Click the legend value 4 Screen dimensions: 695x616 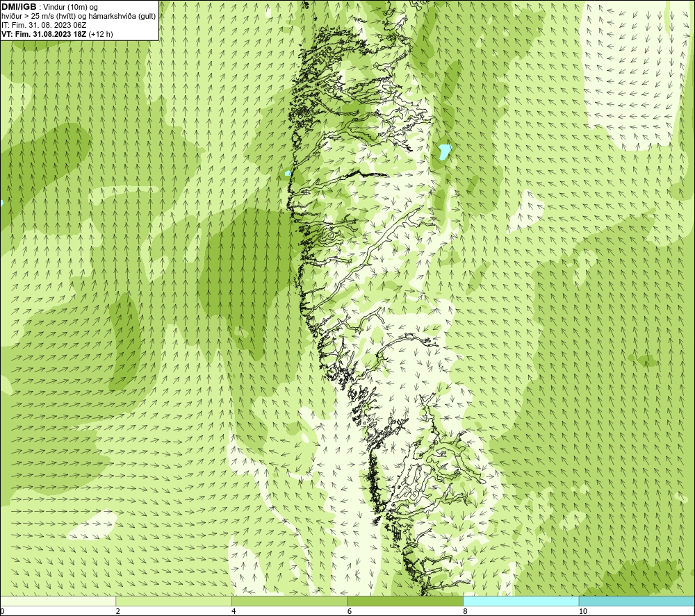pos(234,612)
